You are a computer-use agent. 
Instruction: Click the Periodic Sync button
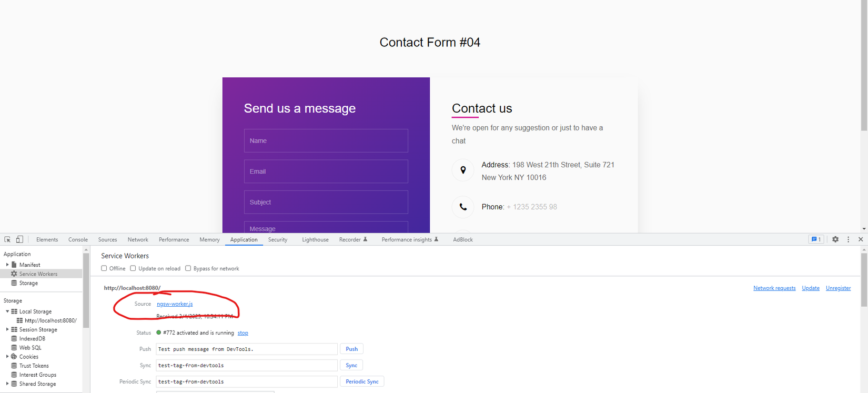[x=362, y=381]
